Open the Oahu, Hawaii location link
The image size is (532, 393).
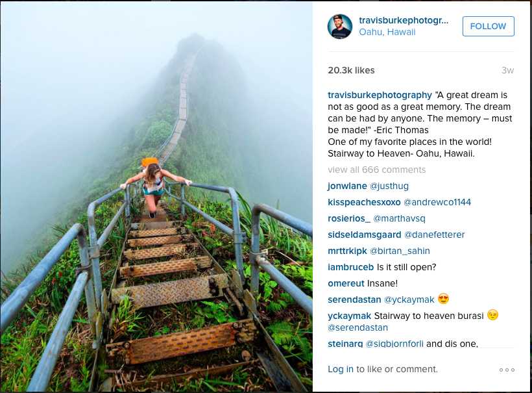[387, 32]
